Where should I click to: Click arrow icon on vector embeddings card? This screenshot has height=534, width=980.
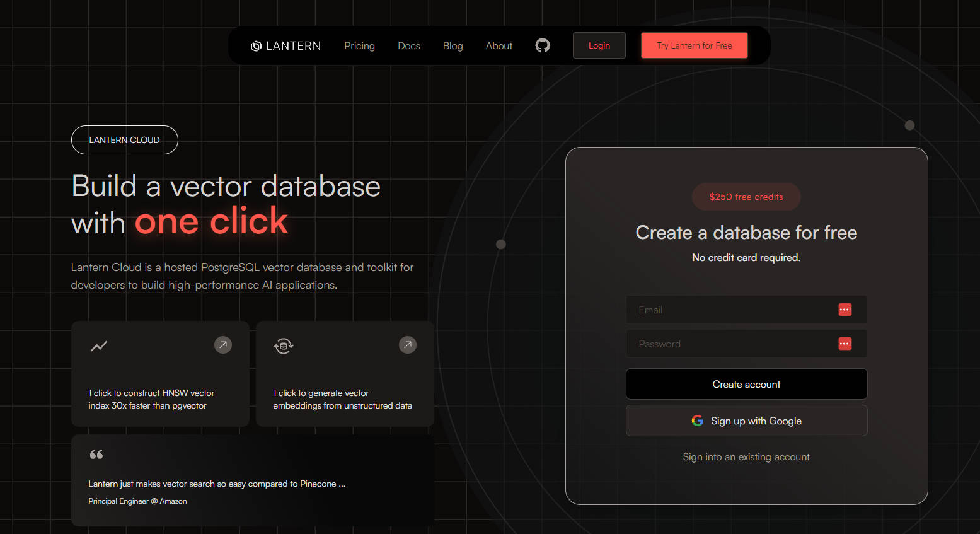pyautogui.click(x=408, y=345)
